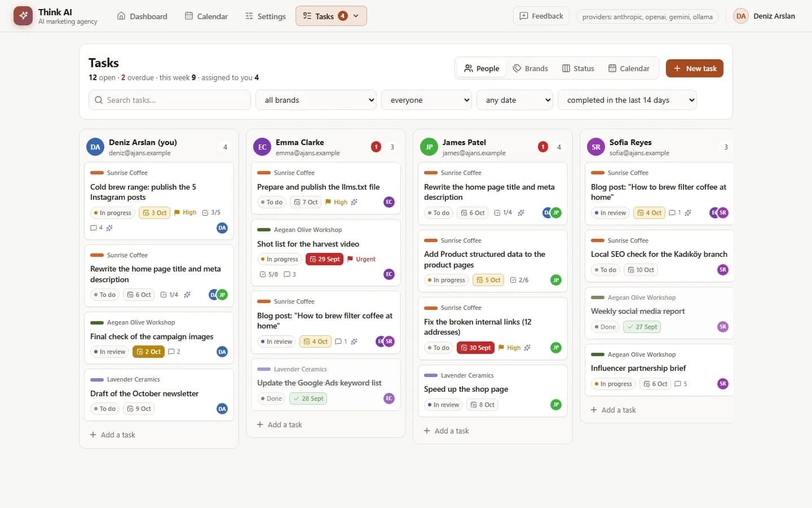Toggle the Brands grouping view
The width and height of the screenshot is (812, 508).
click(x=530, y=68)
